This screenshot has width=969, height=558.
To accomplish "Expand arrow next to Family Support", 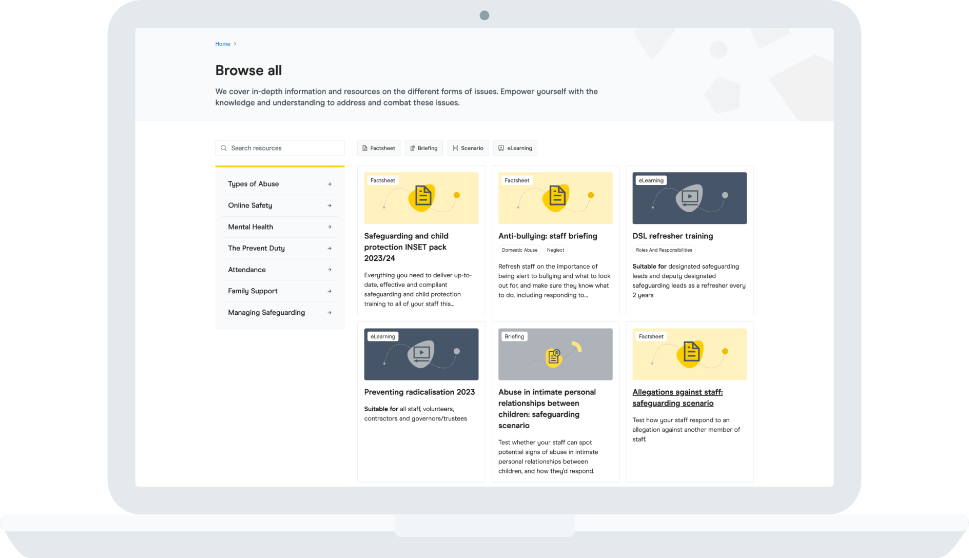I will [x=329, y=291].
